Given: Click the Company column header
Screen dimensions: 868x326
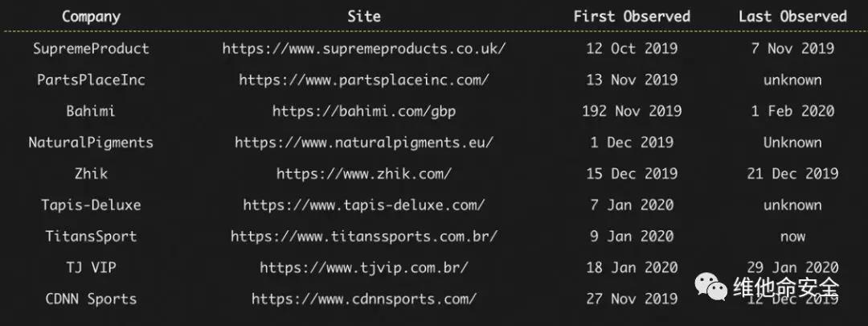Looking at the screenshot, I should tap(91, 16).
